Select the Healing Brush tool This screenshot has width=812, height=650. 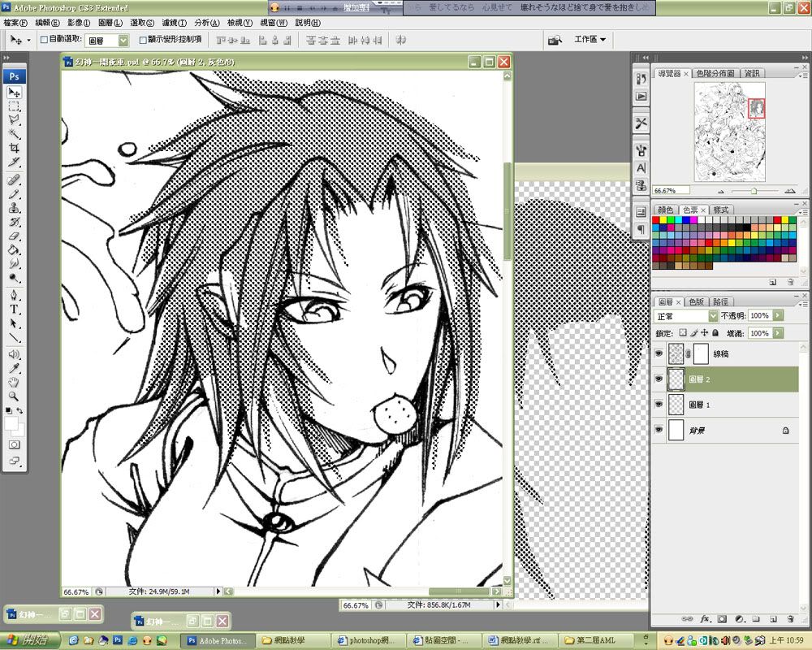pos(14,180)
